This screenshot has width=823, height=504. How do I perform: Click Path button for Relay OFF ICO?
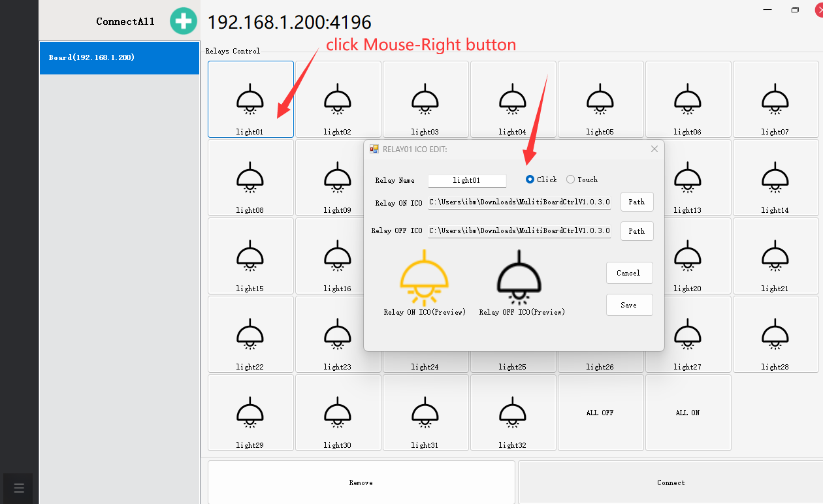[x=636, y=231]
